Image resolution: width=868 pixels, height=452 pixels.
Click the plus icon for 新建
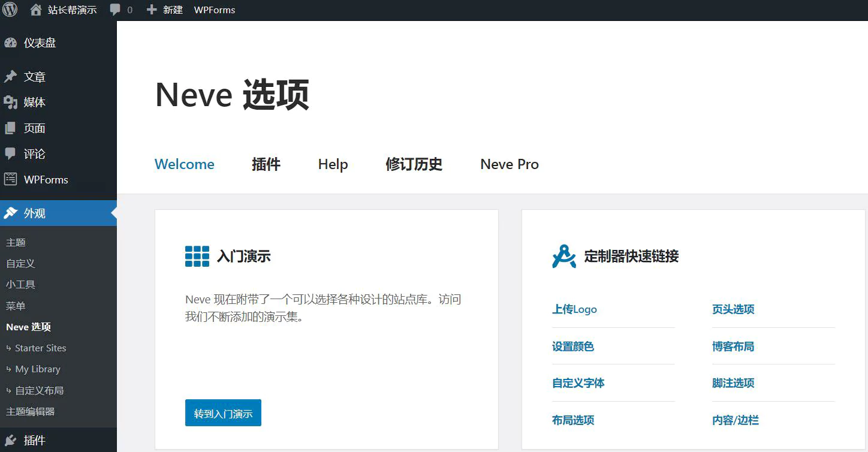point(152,10)
